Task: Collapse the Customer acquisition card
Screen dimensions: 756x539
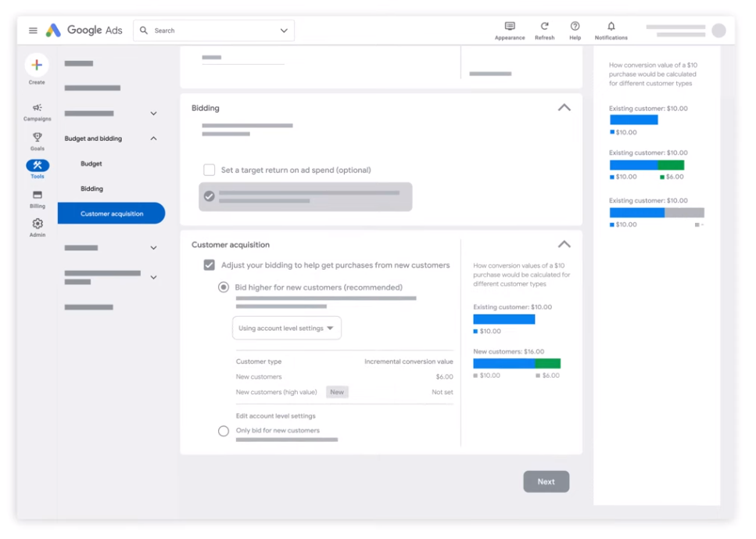Action: (x=564, y=244)
